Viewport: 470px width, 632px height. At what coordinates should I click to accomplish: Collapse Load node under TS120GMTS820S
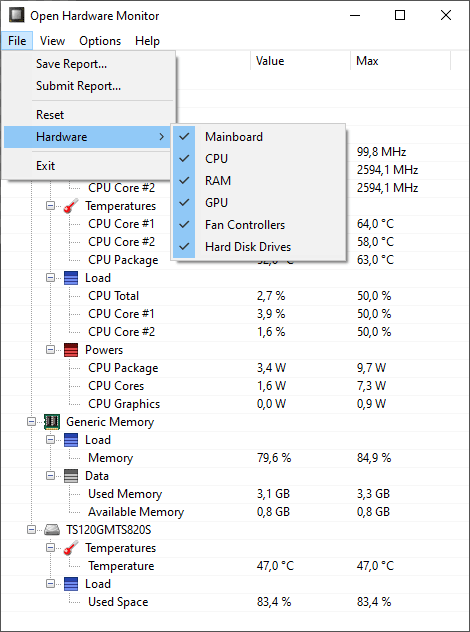(50, 584)
